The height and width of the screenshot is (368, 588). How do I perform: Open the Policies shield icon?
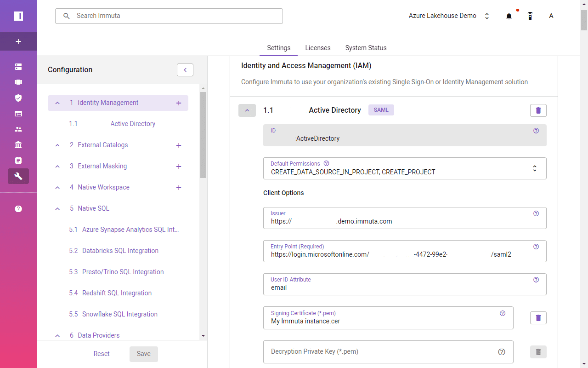point(18,98)
